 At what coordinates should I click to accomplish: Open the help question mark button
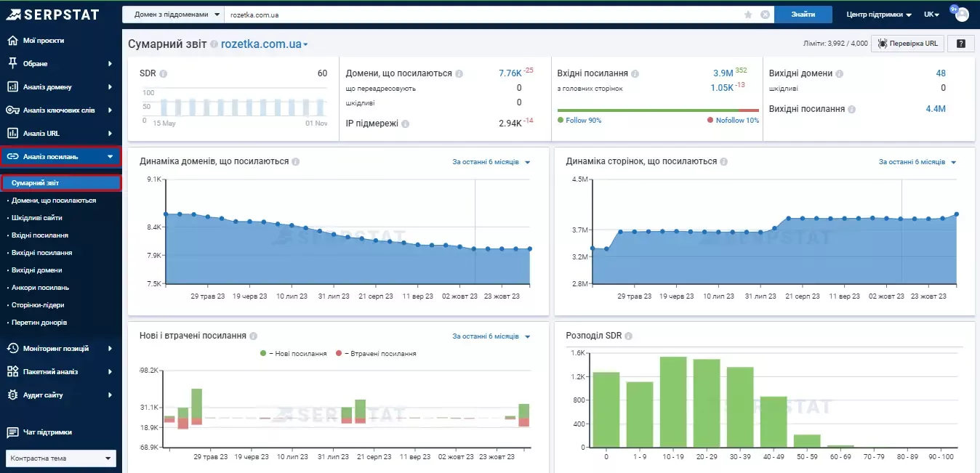[x=960, y=44]
